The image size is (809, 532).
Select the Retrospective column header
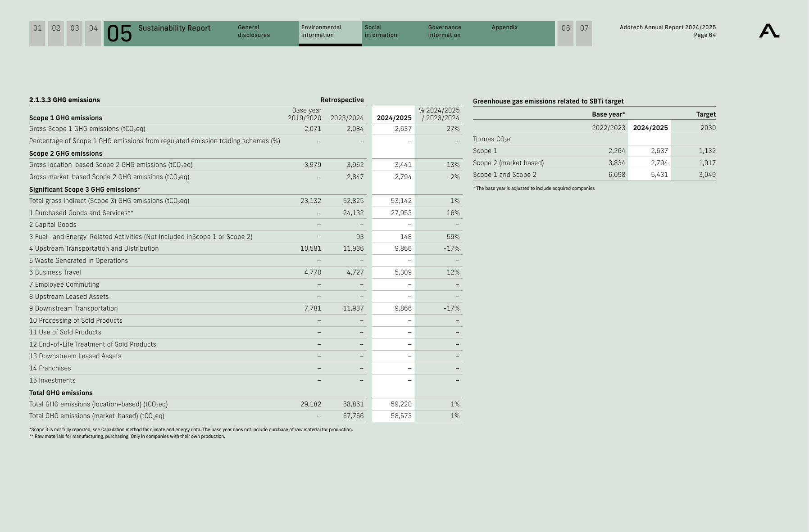point(342,100)
